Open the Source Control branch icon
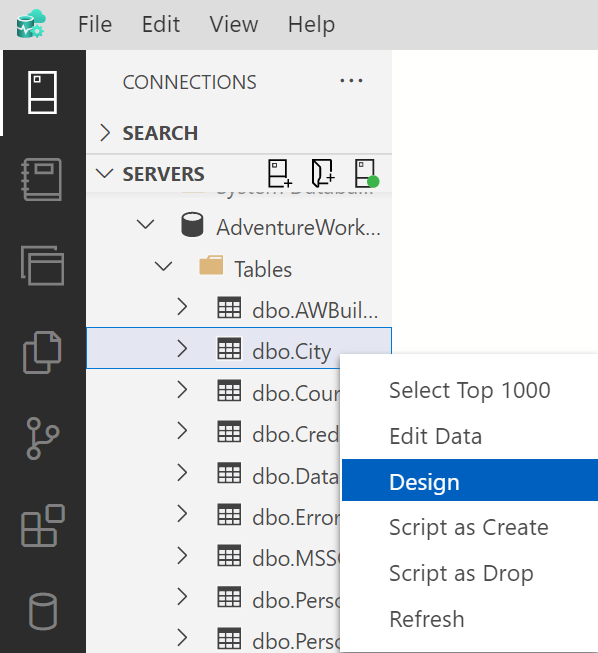The height and width of the screenshot is (653, 598). tap(42, 439)
